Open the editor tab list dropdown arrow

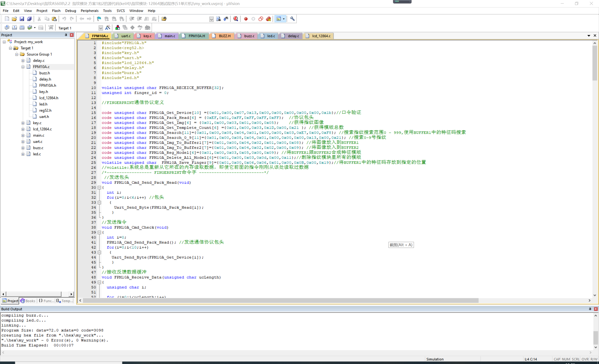pos(589,36)
